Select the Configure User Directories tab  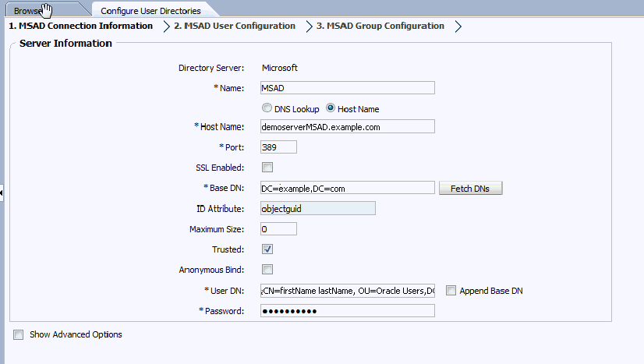150,10
